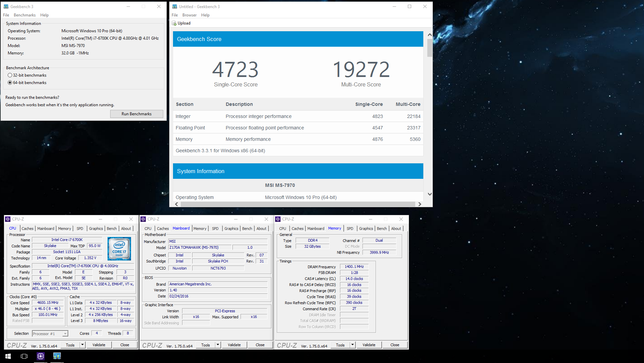Switch to Caches tab in the CPU-Z window showing the CPU tab
Screen dimensions: 644x363
coord(28,229)
